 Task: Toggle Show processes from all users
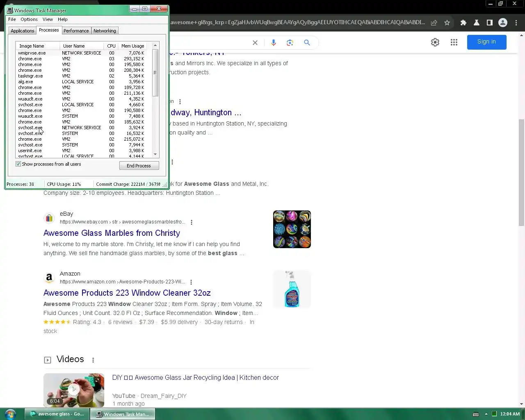[18, 164]
